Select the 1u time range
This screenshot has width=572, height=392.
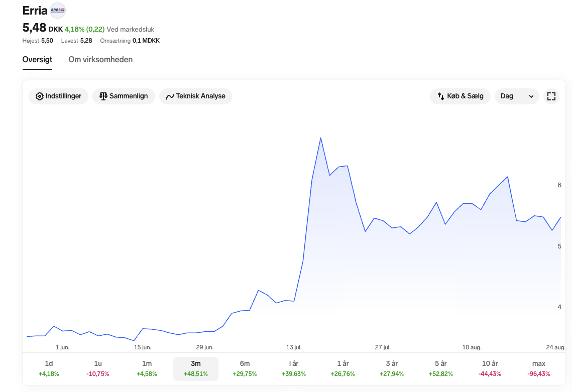click(98, 369)
